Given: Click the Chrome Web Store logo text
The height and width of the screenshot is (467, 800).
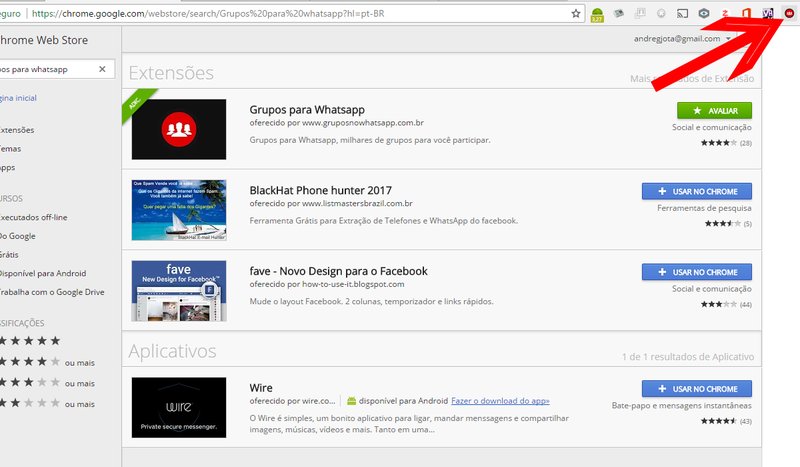Looking at the screenshot, I should pyautogui.click(x=44, y=40).
